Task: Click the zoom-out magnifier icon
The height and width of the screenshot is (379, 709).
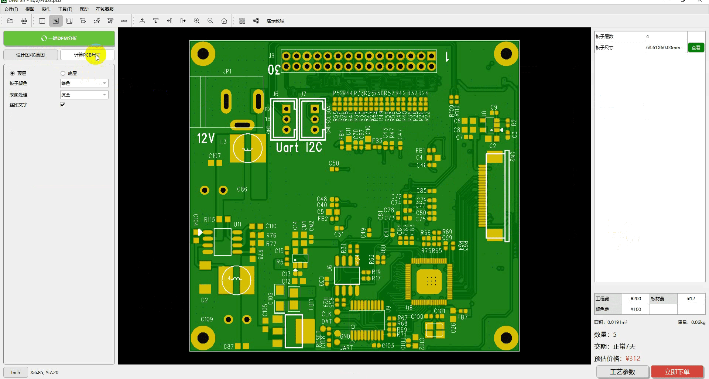Action: pos(210,21)
